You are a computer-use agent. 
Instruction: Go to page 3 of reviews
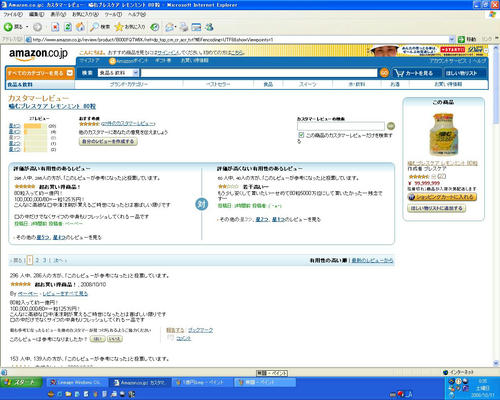pyautogui.click(x=44, y=260)
